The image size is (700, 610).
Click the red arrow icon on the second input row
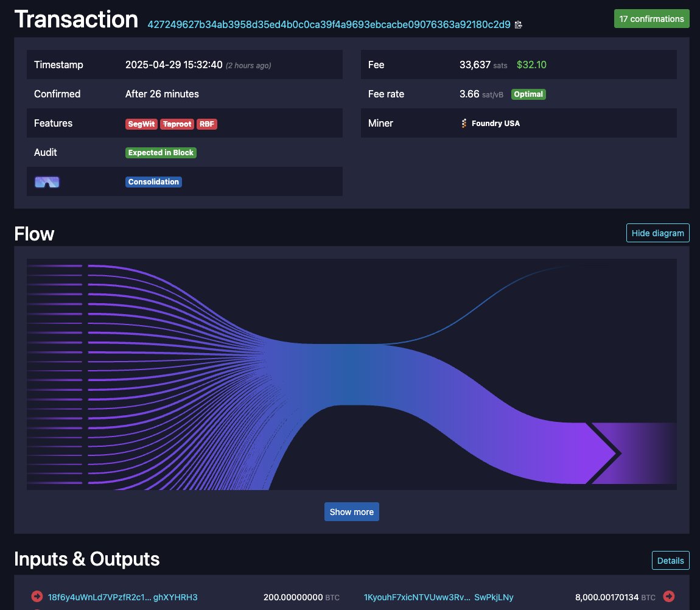tap(37, 609)
